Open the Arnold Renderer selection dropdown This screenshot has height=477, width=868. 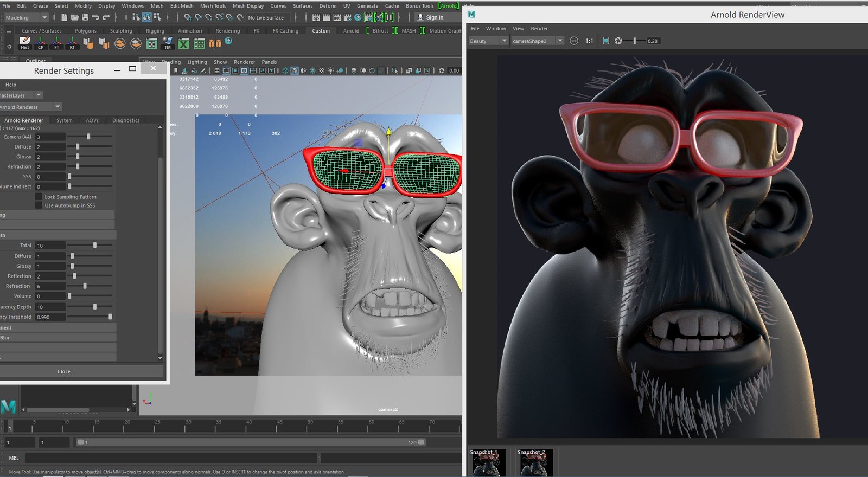pos(30,107)
